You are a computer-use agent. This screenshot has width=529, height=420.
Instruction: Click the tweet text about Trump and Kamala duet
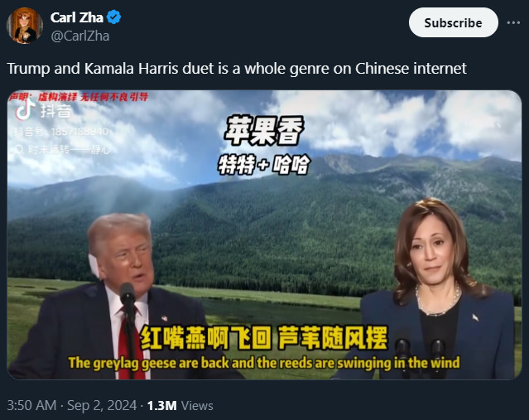[x=237, y=69]
